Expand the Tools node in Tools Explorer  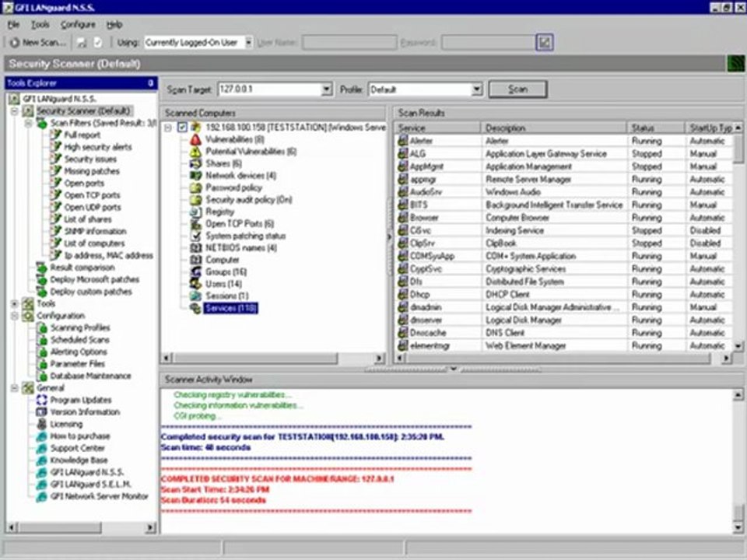pos(15,303)
